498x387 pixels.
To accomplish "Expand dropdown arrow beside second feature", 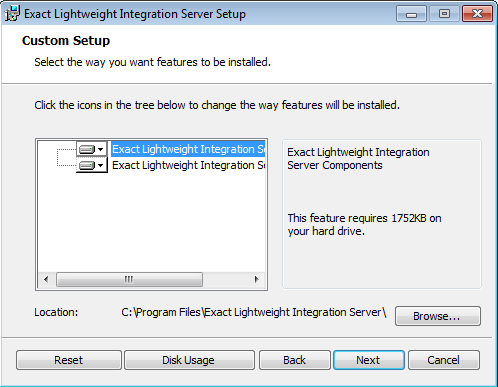I will 101,165.
